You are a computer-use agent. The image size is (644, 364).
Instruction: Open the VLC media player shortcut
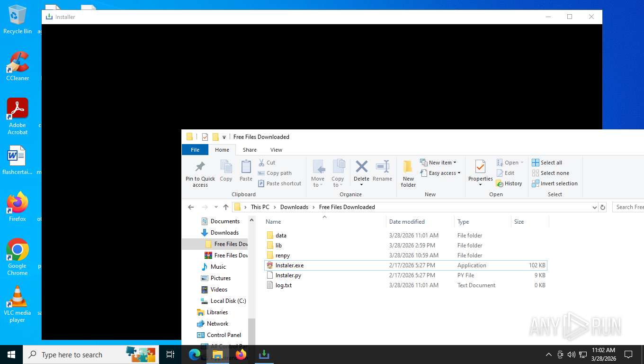(x=18, y=304)
